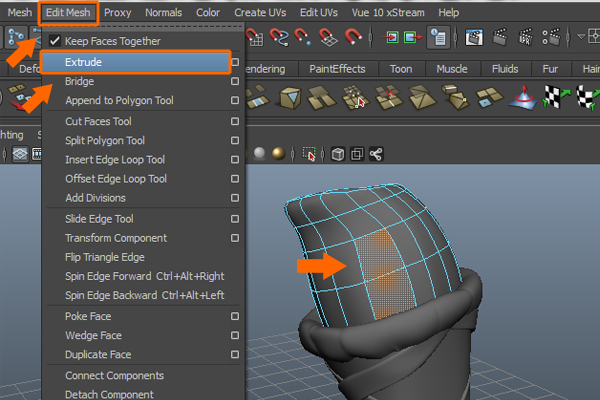Click Connect Components menu entry
Viewport: 600px width, 400px height.
114,375
